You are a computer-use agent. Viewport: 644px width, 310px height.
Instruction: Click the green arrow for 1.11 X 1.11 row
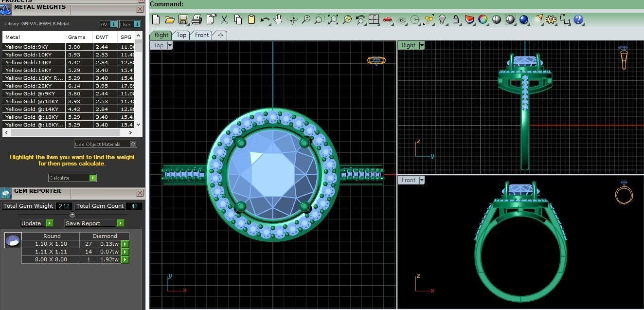tap(125, 252)
